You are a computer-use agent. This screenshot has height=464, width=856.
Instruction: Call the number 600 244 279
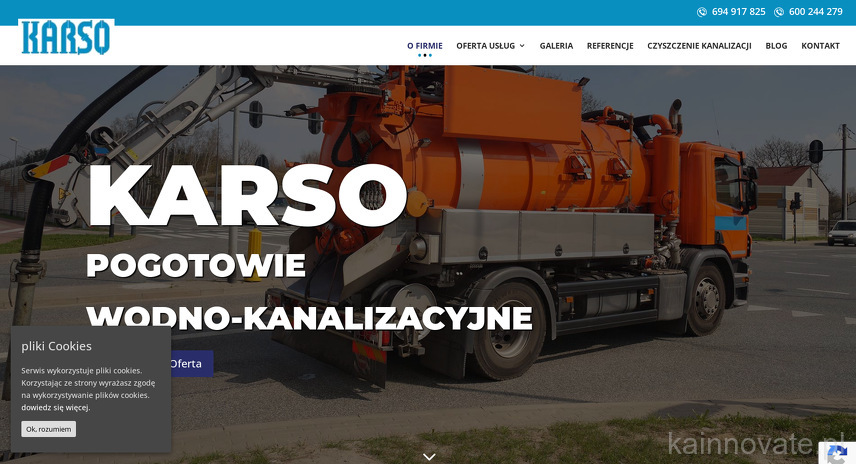(816, 11)
